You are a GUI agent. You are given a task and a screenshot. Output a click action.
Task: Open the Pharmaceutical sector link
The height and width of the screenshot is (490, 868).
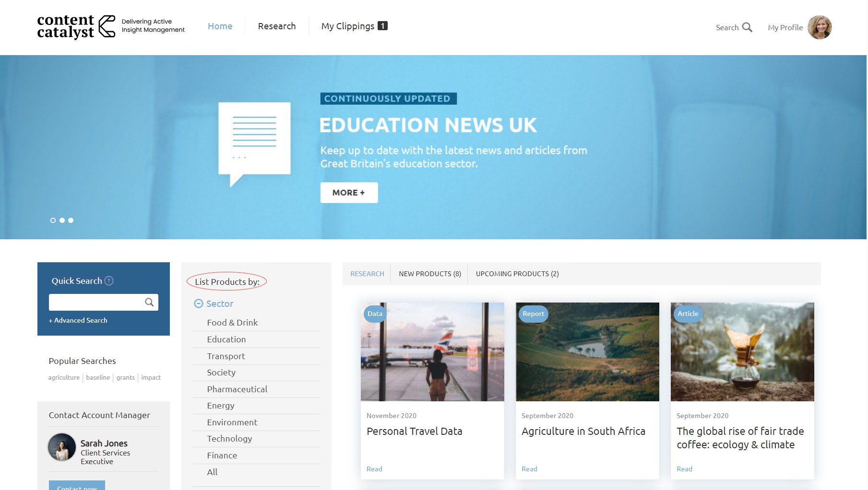pyautogui.click(x=237, y=389)
